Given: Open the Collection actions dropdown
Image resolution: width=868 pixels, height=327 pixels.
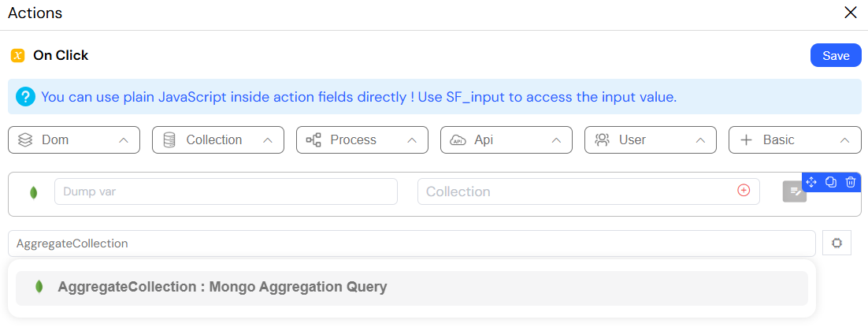Looking at the screenshot, I should tap(218, 140).
